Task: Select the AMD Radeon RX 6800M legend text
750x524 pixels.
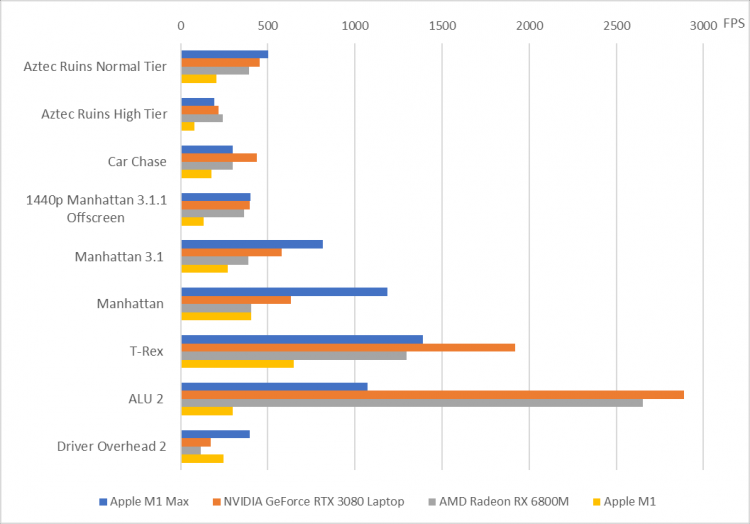Action: tap(497, 501)
